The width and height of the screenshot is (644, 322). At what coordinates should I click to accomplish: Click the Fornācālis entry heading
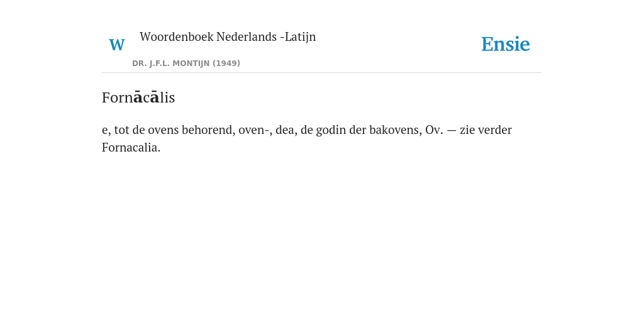tap(138, 97)
